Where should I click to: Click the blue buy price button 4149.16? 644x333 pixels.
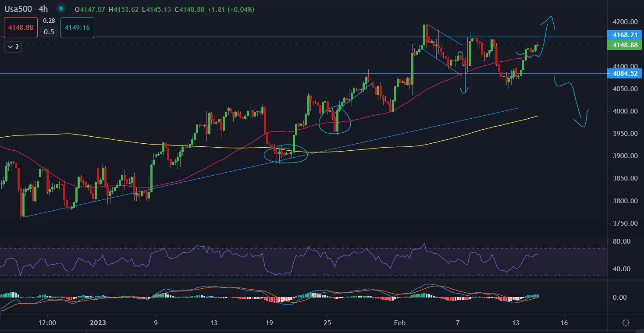(77, 27)
